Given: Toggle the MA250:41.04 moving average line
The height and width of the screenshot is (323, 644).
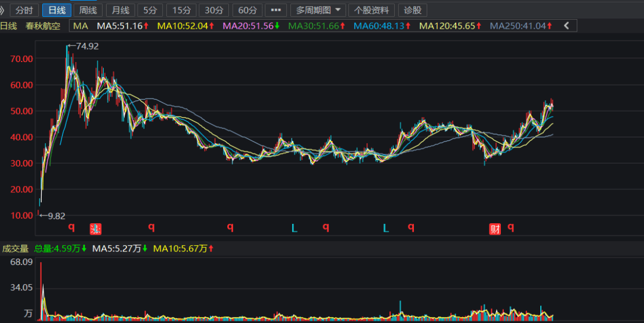Looking at the screenshot, I should pos(521,26).
